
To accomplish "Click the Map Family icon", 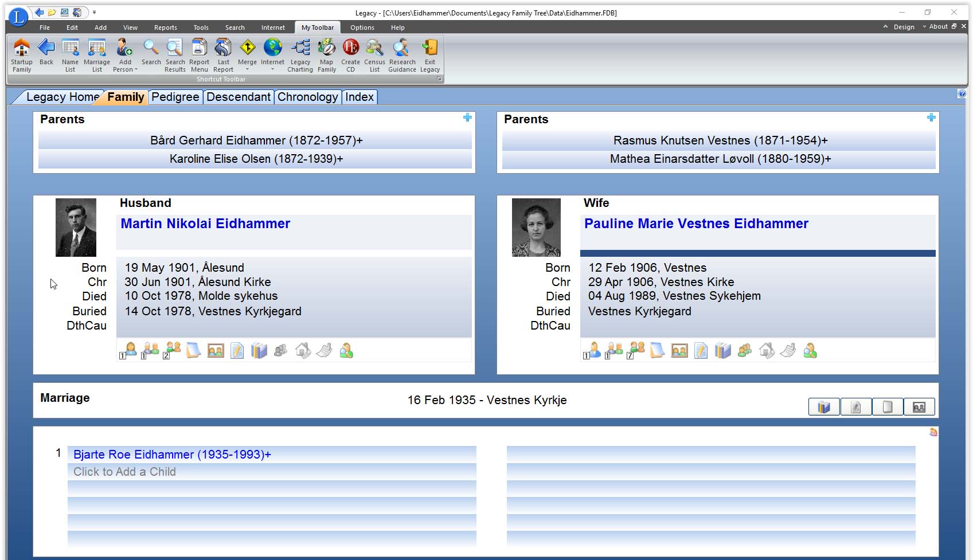I will click(x=327, y=55).
